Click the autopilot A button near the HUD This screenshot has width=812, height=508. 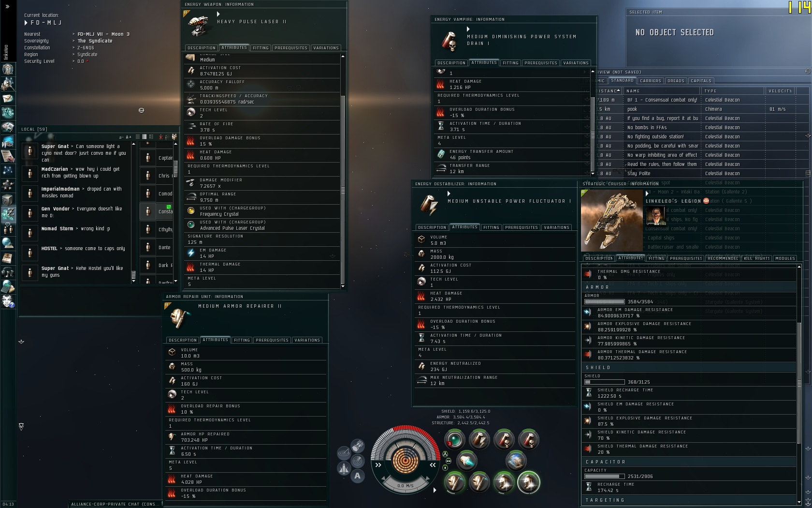[x=357, y=476]
